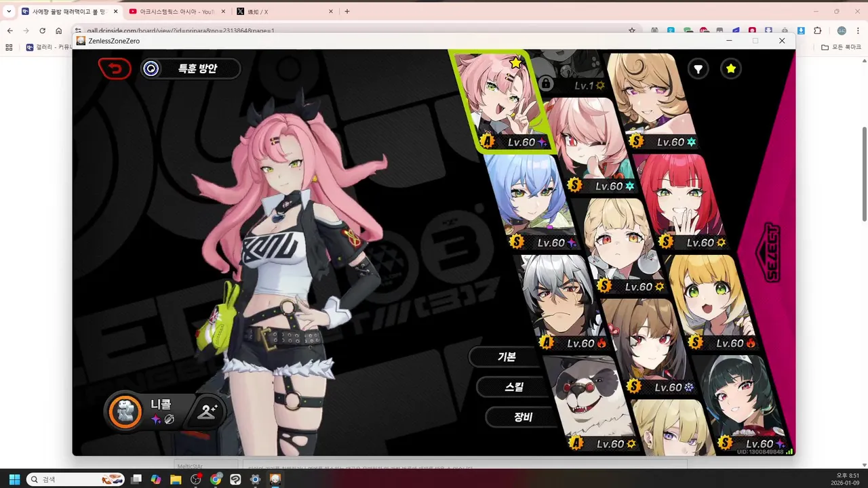Toggle the favorite star on Nicole's portrait
Viewport: 868px width, 488px height.
point(516,63)
